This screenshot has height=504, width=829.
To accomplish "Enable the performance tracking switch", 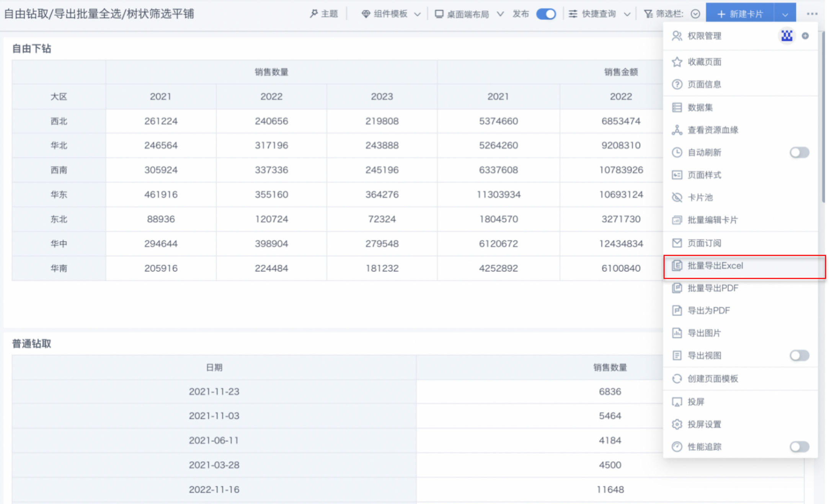I will (800, 447).
